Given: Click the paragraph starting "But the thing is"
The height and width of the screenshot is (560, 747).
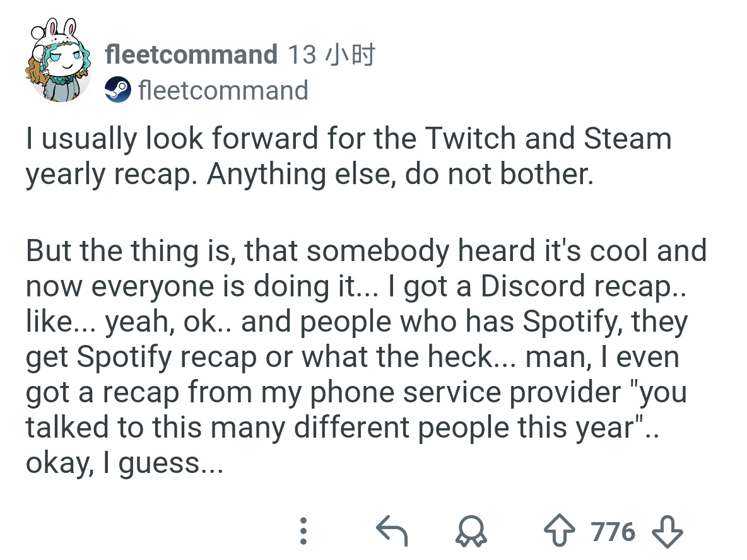Looking at the screenshot, I should click(366, 356).
